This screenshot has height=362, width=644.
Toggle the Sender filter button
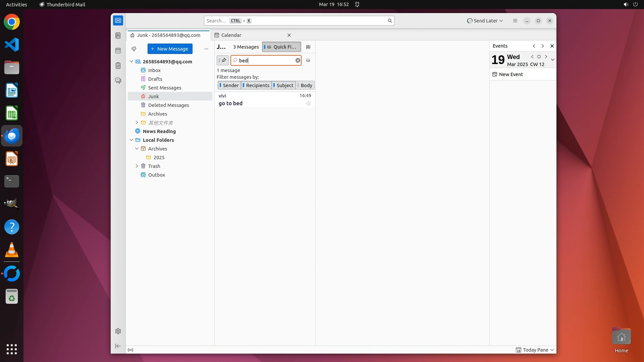(x=229, y=85)
